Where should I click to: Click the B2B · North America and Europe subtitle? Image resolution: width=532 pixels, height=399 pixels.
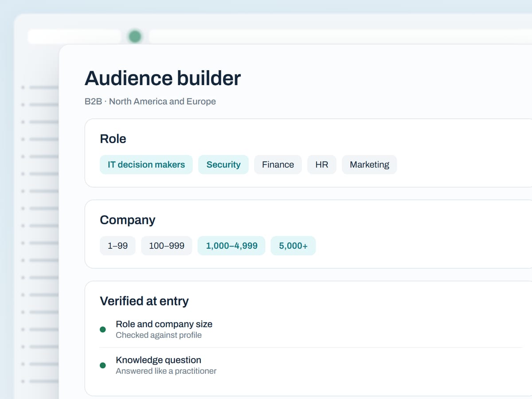pyautogui.click(x=150, y=102)
